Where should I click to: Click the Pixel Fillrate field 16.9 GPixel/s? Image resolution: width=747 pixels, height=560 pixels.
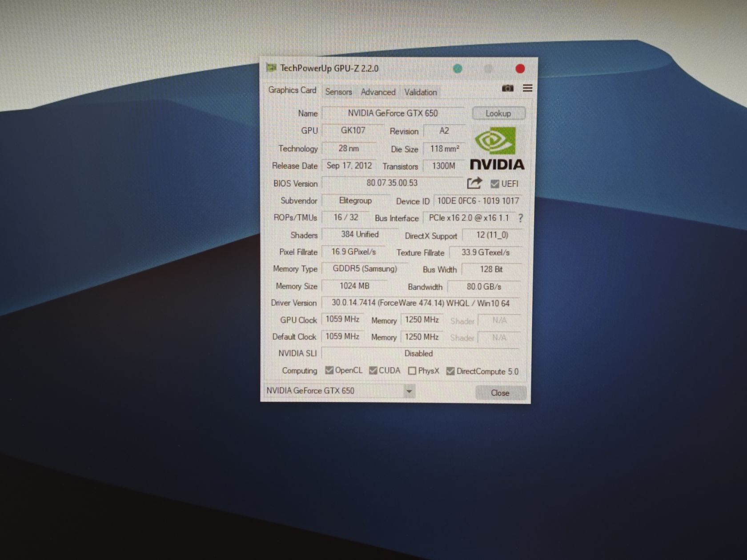pyautogui.click(x=353, y=252)
